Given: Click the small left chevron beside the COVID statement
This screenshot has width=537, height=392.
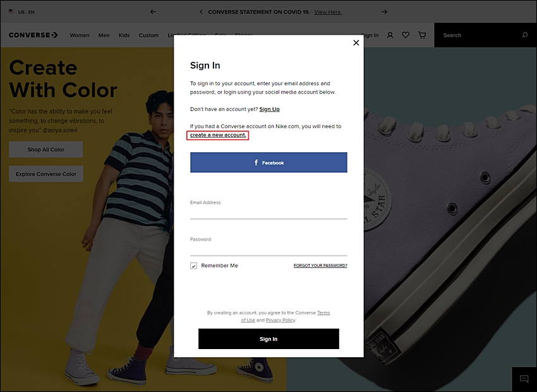Looking at the screenshot, I should pyautogui.click(x=201, y=11).
